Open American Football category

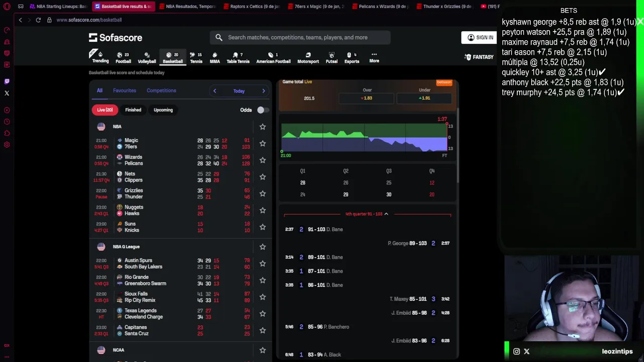tap(273, 57)
